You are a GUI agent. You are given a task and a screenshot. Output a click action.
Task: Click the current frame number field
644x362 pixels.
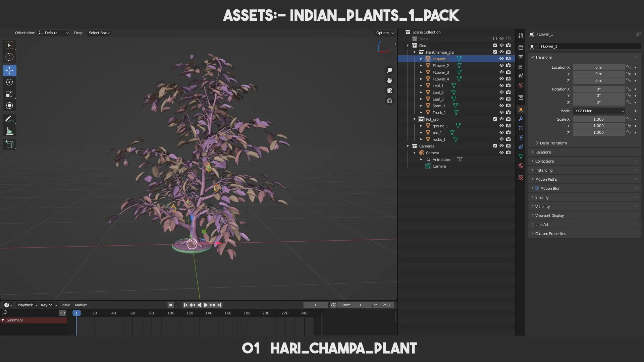[315, 305]
